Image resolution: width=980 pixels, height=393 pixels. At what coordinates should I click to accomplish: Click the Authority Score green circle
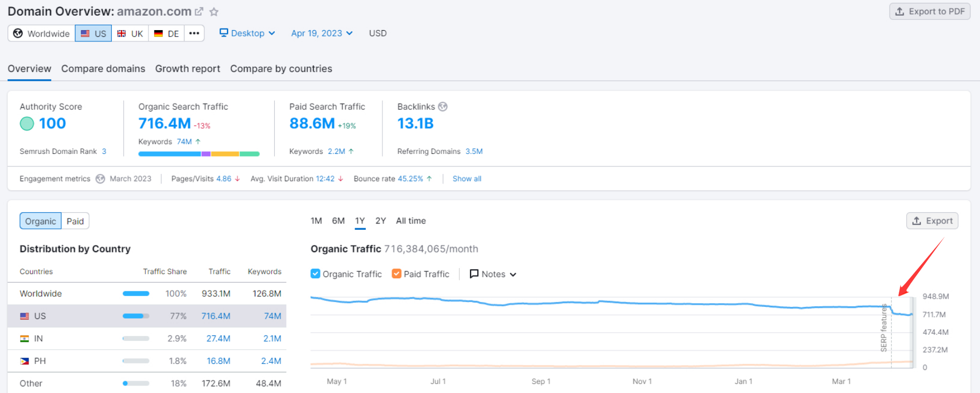pos(27,124)
